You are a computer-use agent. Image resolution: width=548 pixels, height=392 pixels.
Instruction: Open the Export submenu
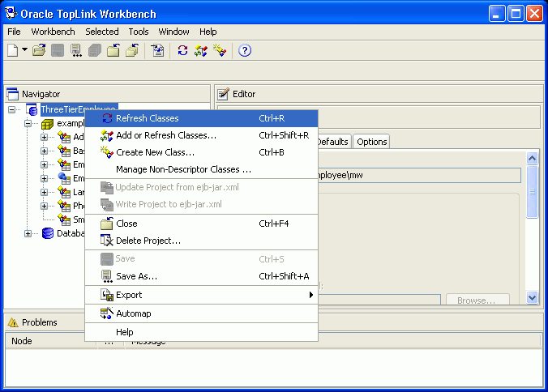click(201, 295)
